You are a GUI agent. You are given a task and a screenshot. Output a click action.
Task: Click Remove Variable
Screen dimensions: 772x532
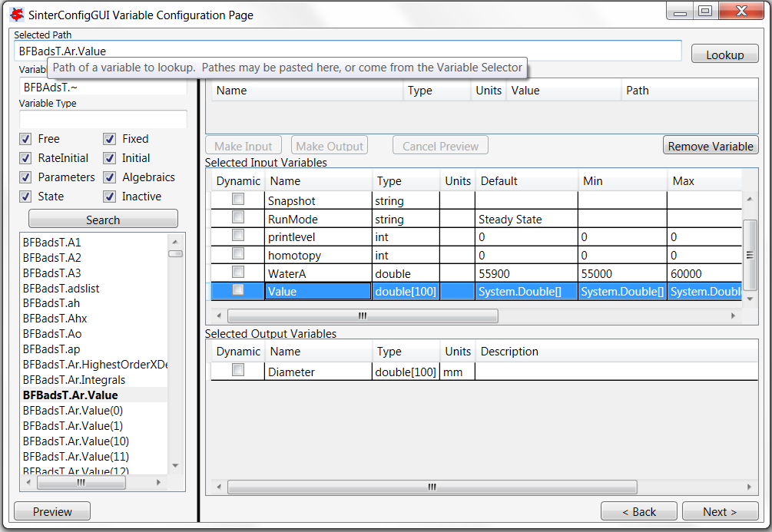710,145
